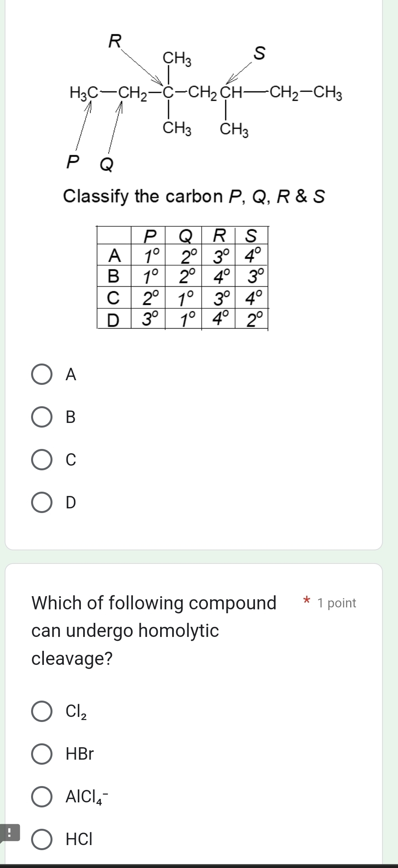The width and height of the screenshot is (398, 868).
Task: Select the HCl radio button
Action: point(42,840)
